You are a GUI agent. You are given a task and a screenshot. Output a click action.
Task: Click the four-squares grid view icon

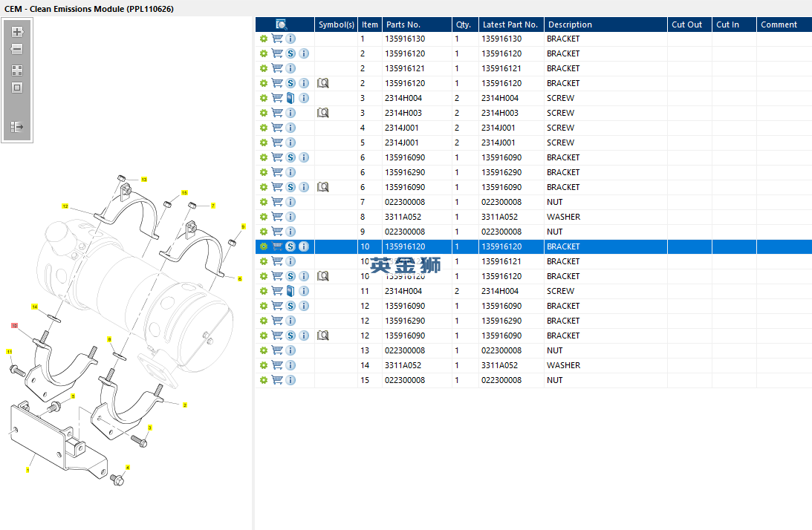pyautogui.click(x=17, y=70)
